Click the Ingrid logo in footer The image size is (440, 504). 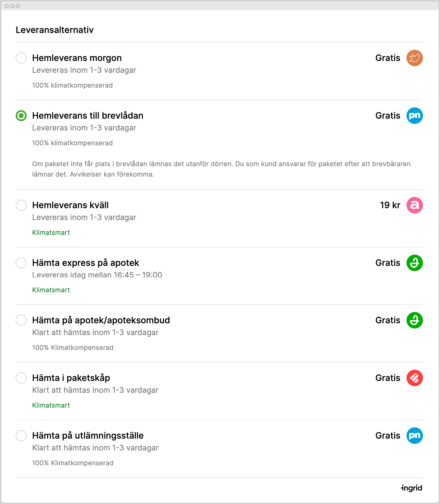click(411, 488)
